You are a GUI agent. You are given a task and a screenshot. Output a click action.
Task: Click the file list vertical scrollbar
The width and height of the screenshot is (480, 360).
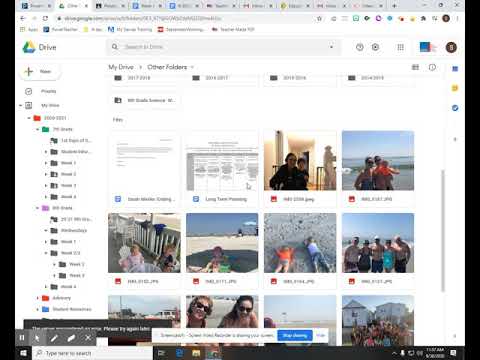443,231
